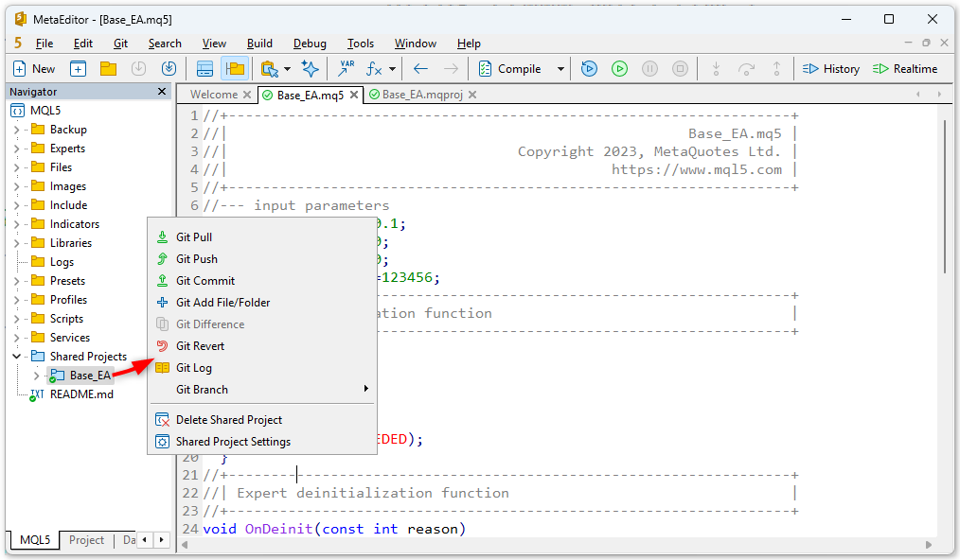Viewport: 960px width, 560px height.
Task: Choose Delete Shared Project
Action: pyautogui.click(x=262, y=420)
